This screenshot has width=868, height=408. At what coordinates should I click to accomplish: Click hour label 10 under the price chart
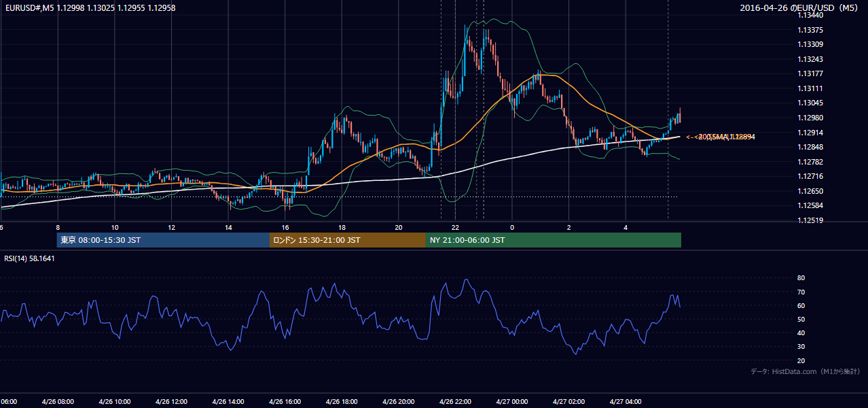click(115, 227)
